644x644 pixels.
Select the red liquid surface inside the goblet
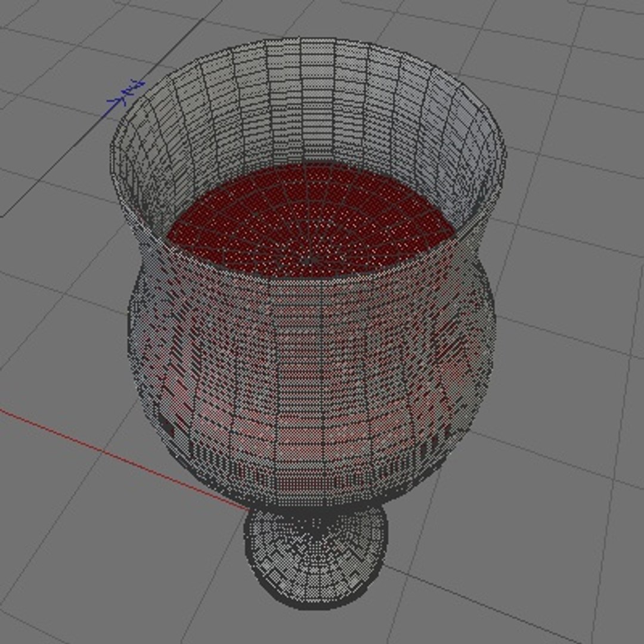[x=311, y=219]
